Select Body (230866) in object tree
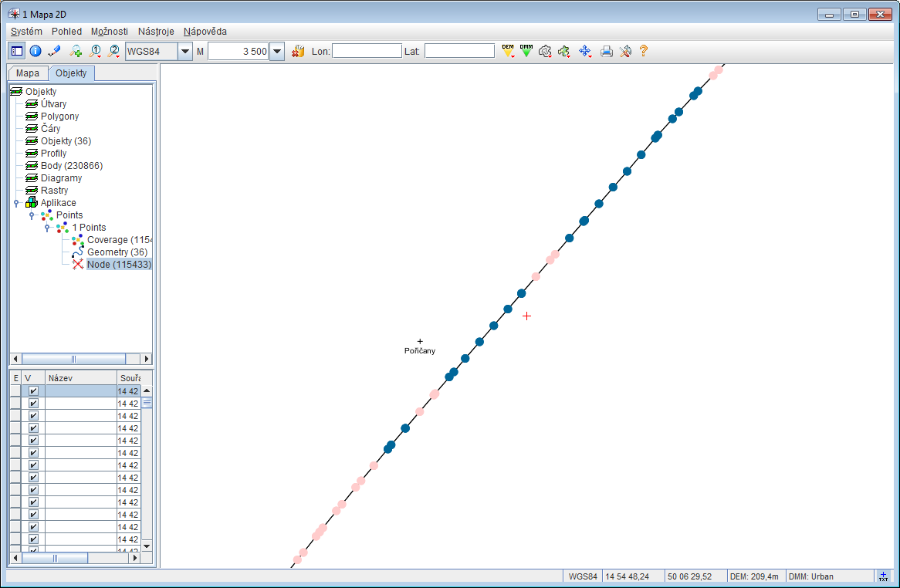Viewport: 900px width, 588px height. click(71, 166)
